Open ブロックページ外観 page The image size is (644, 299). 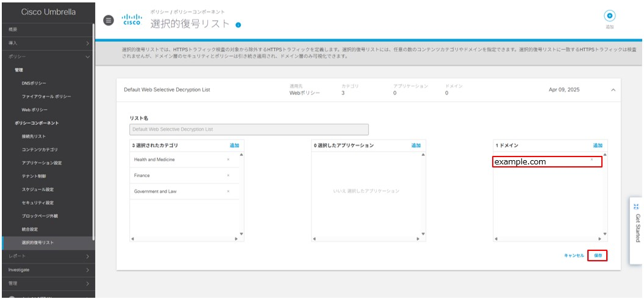point(40,216)
